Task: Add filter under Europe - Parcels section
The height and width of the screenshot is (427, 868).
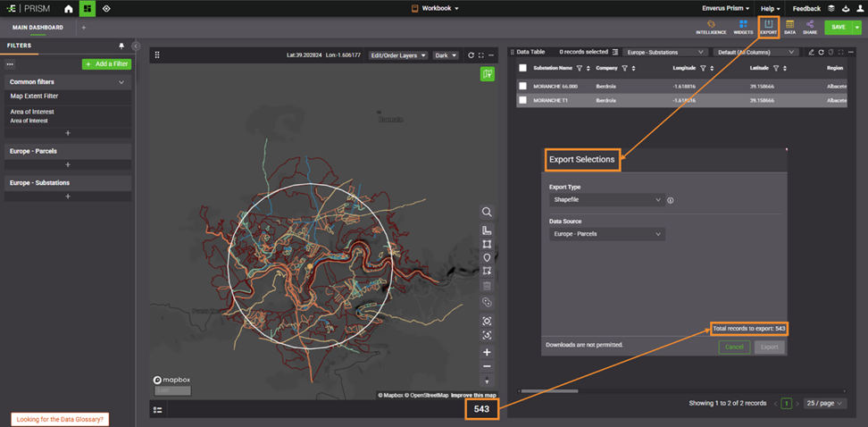Action: pos(68,164)
